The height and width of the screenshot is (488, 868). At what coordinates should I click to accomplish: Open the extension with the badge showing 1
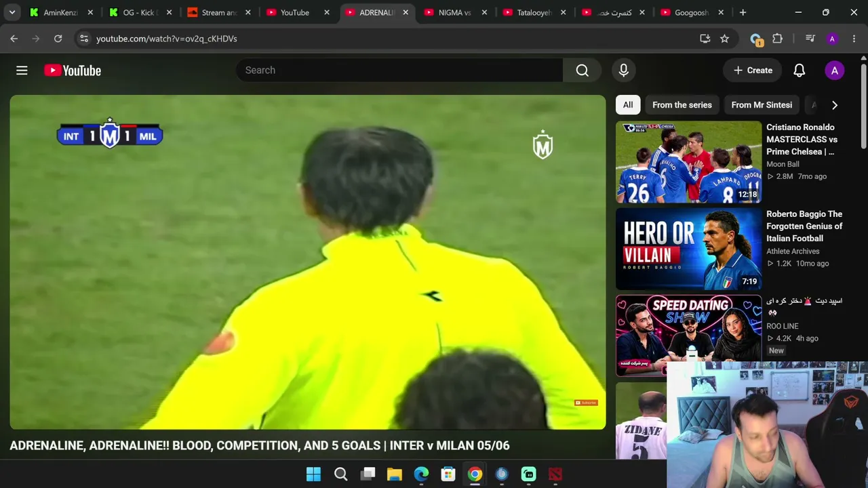(x=756, y=39)
